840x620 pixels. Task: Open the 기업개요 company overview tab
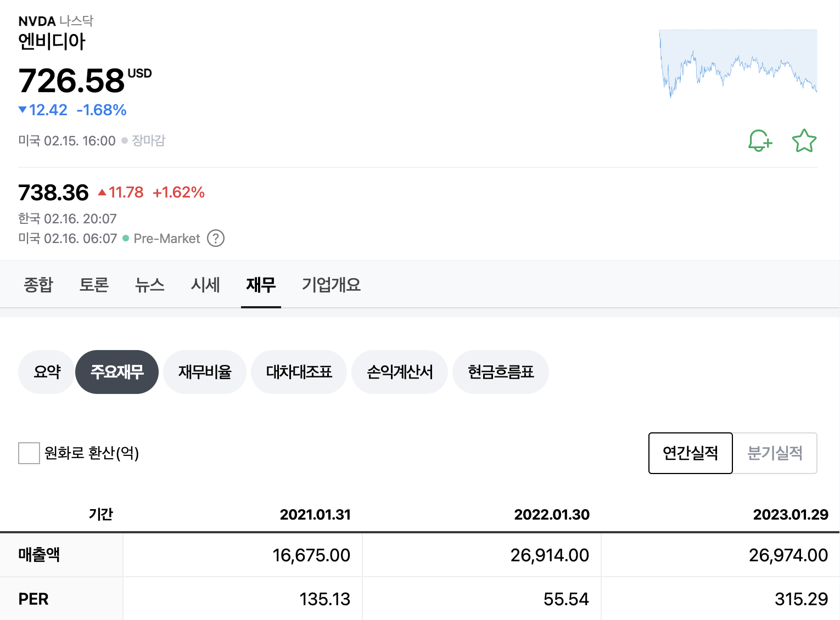pyautogui.click(x=331, y=285)
